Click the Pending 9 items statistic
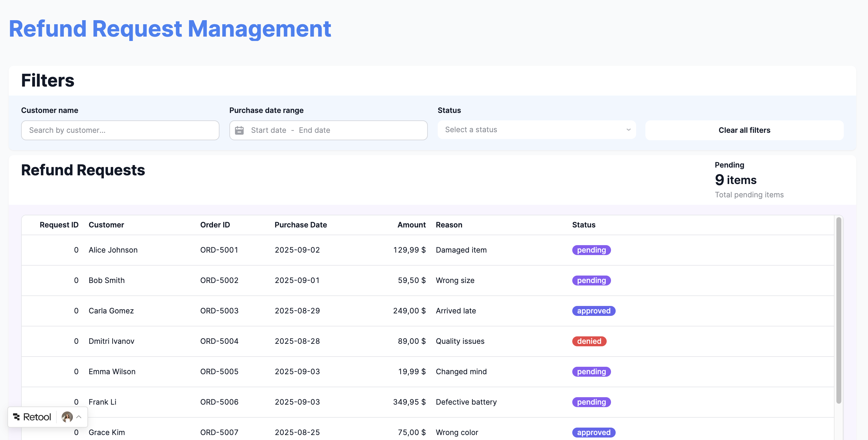This screenshot has height=440, width=868. (736, 180)
